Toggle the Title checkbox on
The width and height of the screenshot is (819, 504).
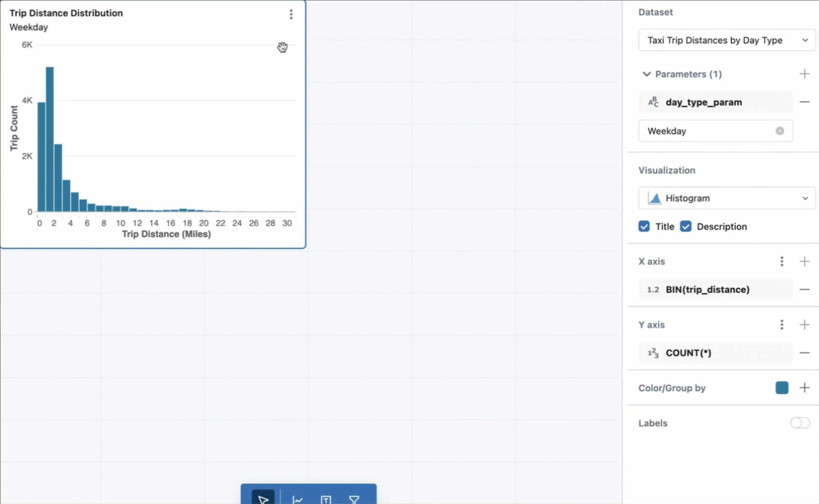pyautogui.click(x=644, y=226)
